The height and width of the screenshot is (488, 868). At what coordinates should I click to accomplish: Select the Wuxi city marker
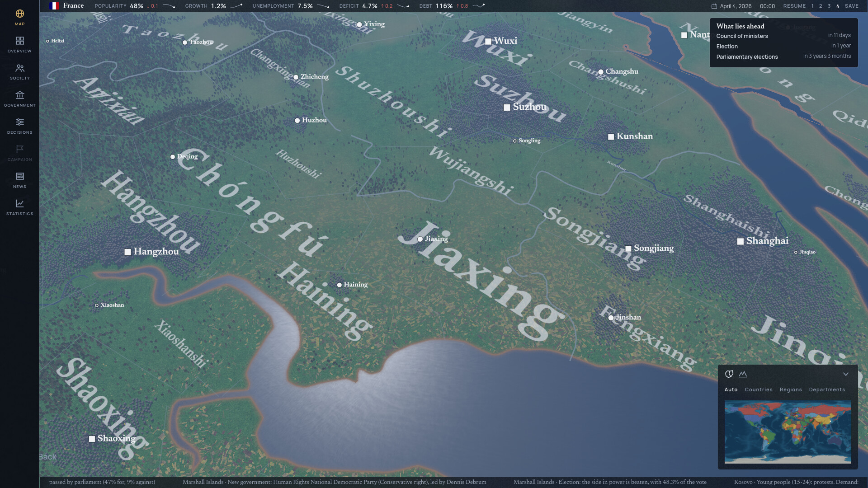pyautogui.click(x=488, y=42)
